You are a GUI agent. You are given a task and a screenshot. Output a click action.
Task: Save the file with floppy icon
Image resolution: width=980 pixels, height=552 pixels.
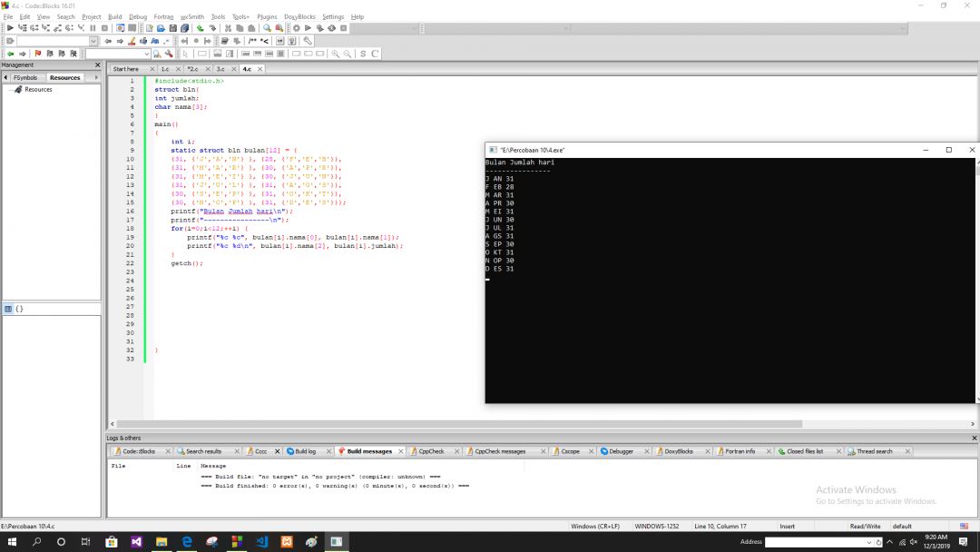pos(173,28)
